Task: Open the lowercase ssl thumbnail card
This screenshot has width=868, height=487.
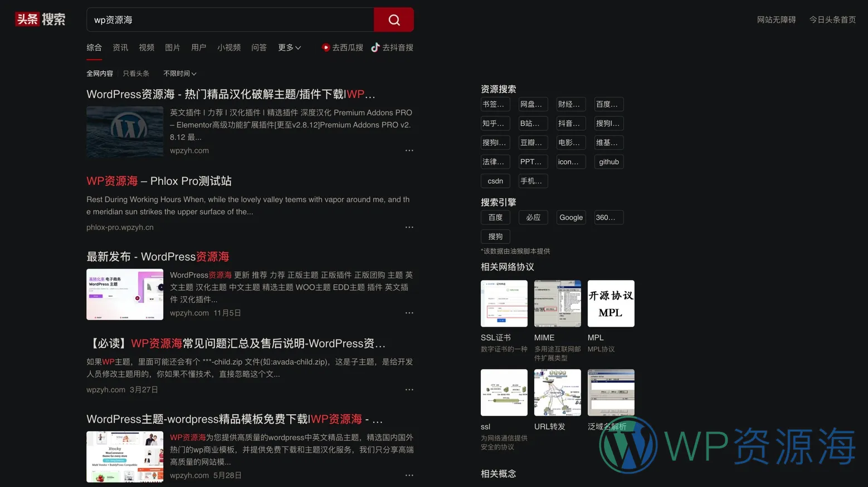Action: (x=504, y=392)
